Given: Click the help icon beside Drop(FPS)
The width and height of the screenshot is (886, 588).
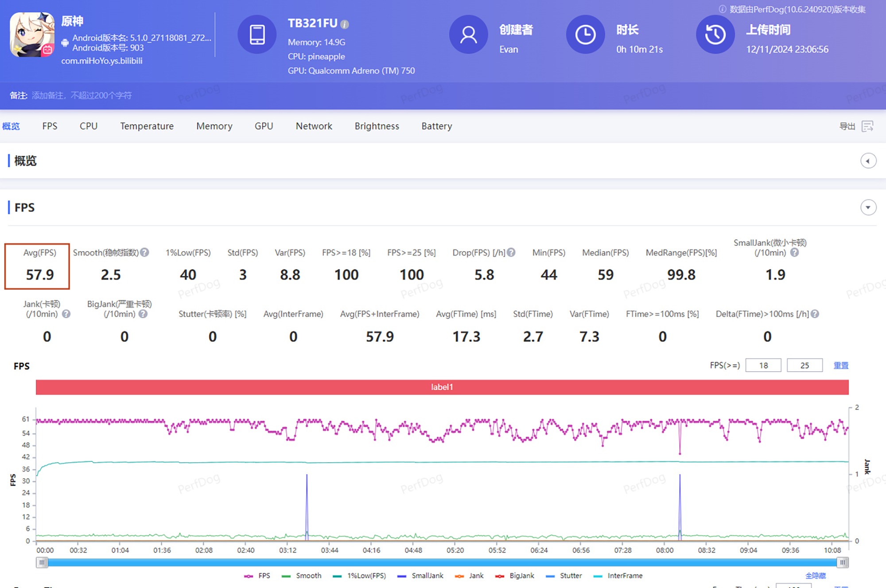Looking at the screenshot, I should click(x=511, y=253).
